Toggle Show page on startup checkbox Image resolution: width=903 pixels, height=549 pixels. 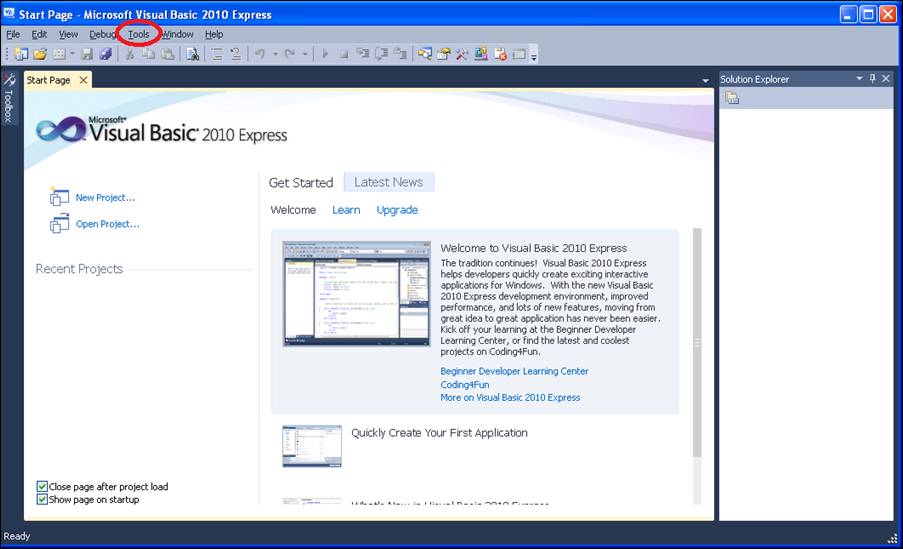42,499
